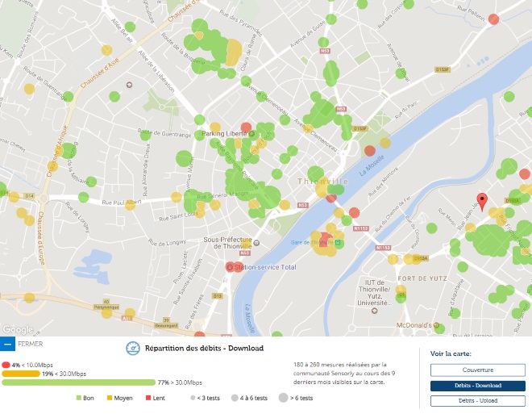The image size is (532, 418).
Task: Click the red 4% under 10.0Mbps bar
Action: point(6,365)
